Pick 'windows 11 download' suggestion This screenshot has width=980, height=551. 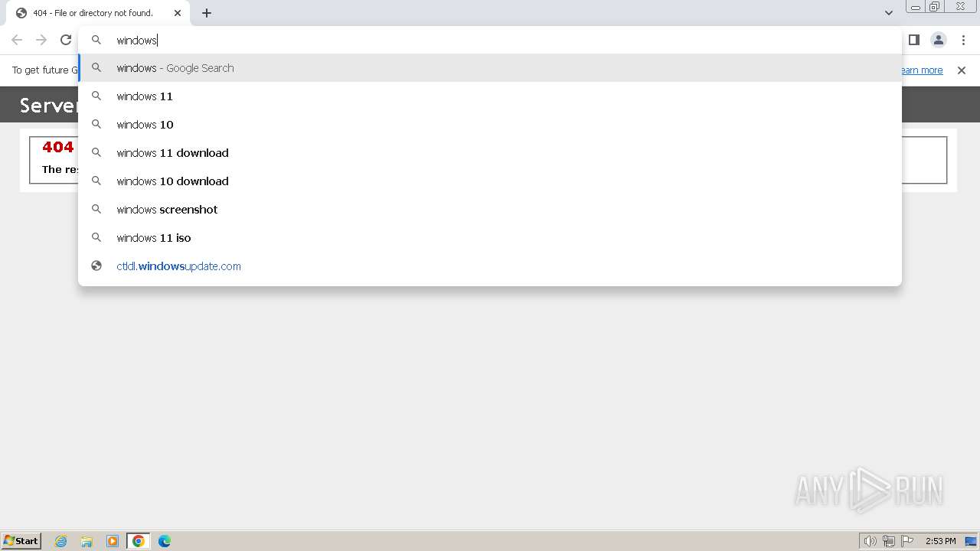(490, 153)
